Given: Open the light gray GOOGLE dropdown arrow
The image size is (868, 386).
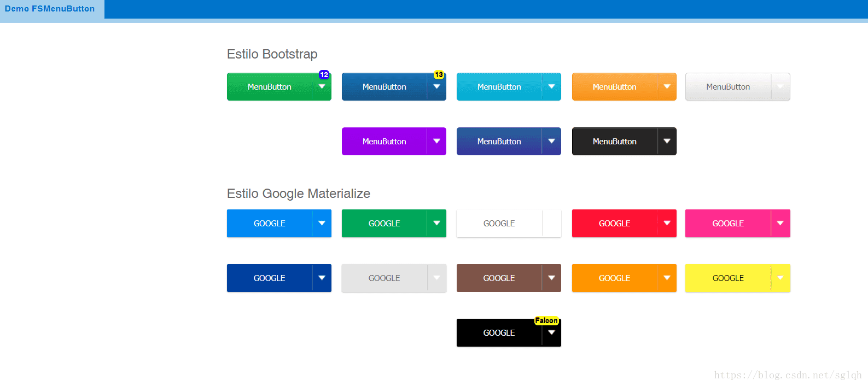Looking at the screenshot, I should 436,278.
